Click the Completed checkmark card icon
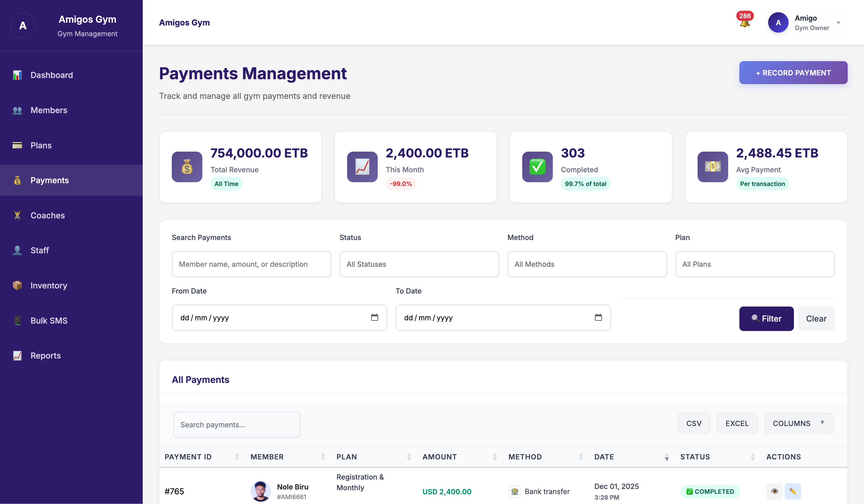 click(x=537, y=167)
